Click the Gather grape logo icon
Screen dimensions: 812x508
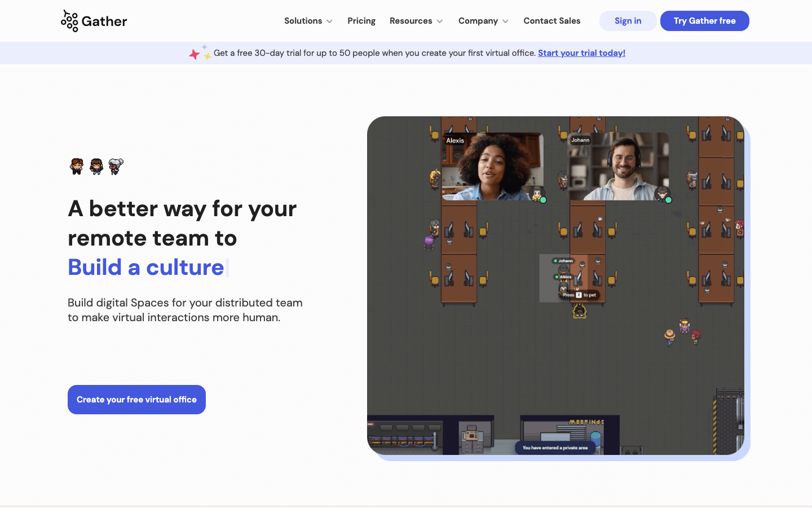click(69, 21)
